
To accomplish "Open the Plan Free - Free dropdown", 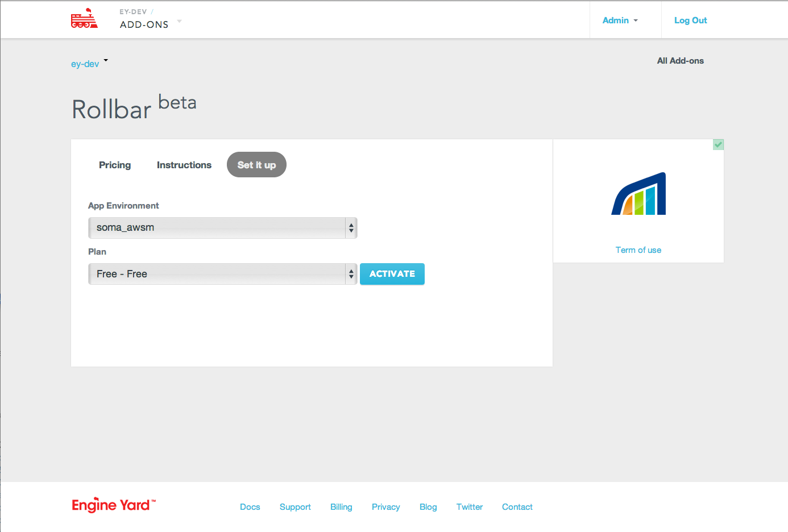I will pyautogui.click(x=222, y=274).
